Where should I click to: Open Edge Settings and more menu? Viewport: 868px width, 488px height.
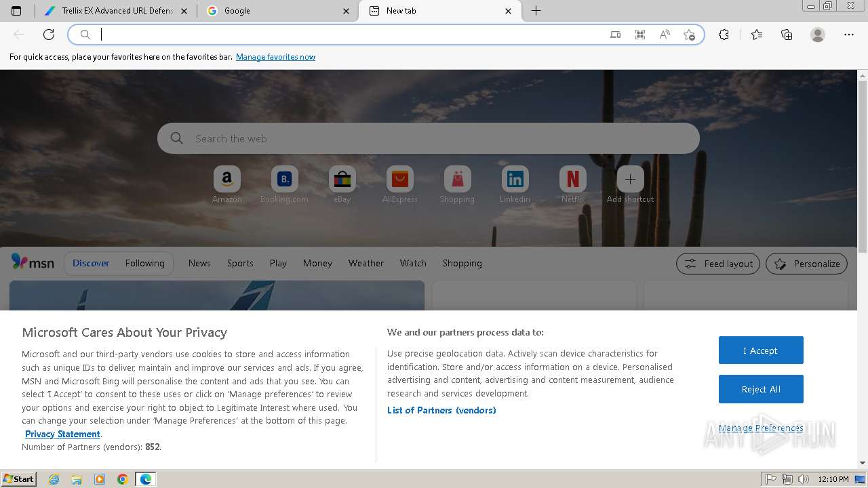[849, 35]
